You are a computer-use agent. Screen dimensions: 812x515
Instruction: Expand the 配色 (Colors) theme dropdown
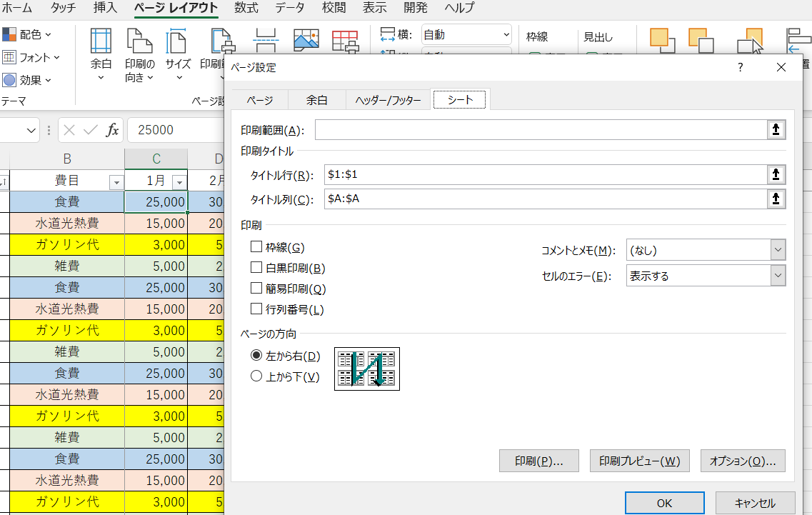point(29,34)
